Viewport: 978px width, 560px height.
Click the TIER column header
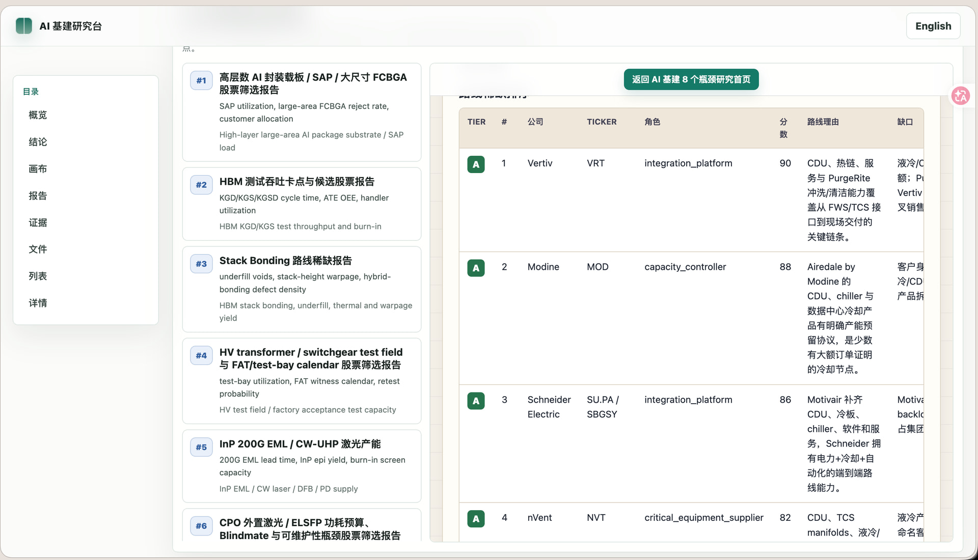(476, 122)
